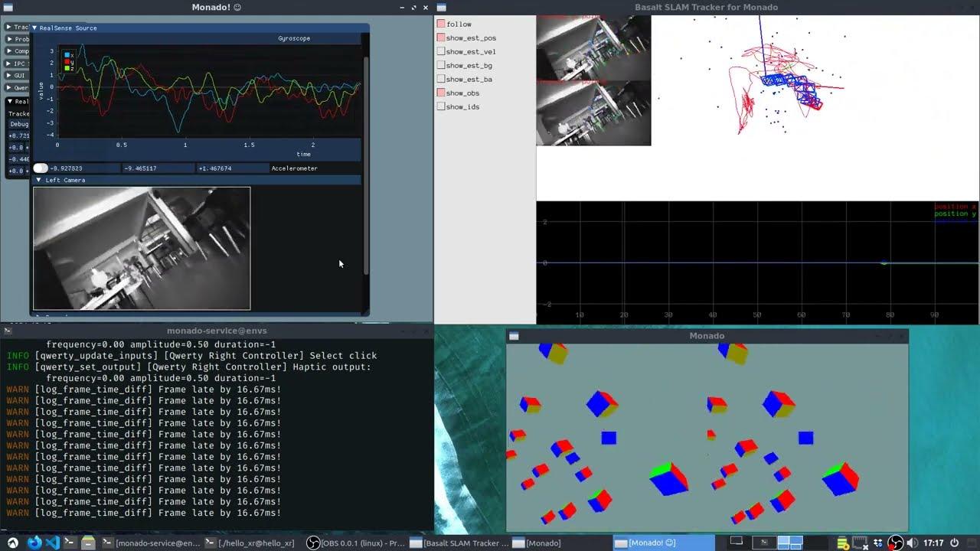This screenshot has width=980, height=551.
Task: Click position x legend in Basalt plot
Action: (955, 207)
